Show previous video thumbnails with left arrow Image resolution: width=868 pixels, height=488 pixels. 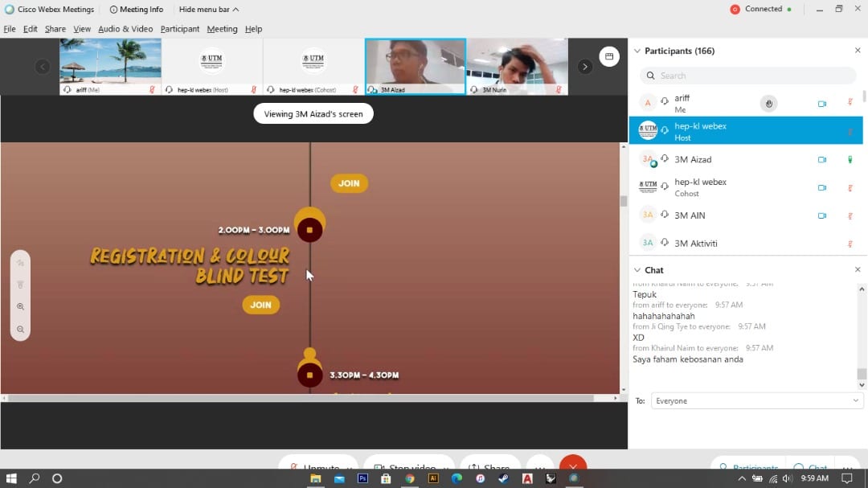[43, 67]
